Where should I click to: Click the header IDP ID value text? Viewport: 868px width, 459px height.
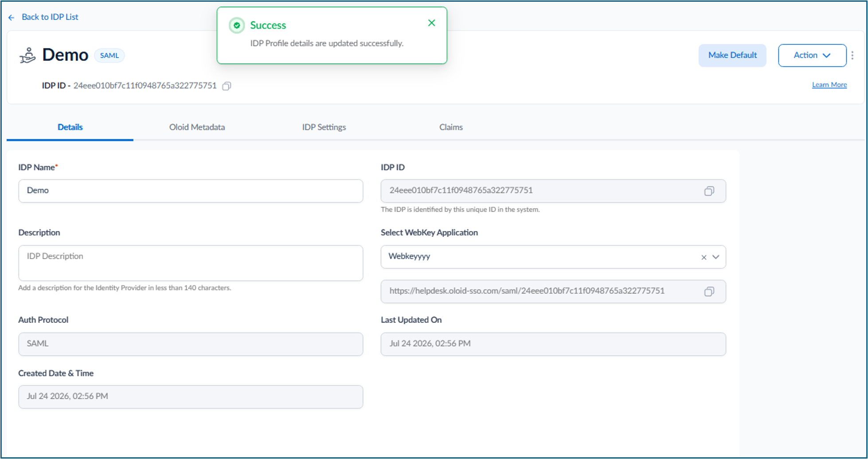145,86
